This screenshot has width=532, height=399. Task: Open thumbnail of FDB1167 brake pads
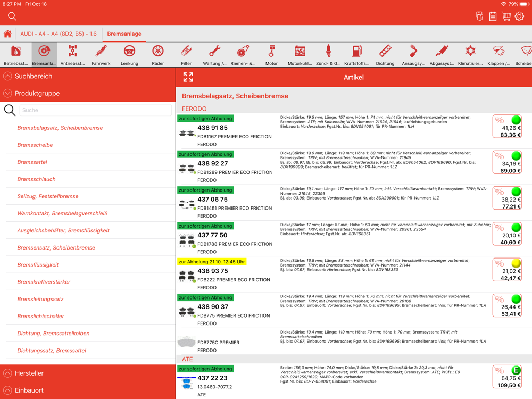pyautogui.click(x=187, y=134)
